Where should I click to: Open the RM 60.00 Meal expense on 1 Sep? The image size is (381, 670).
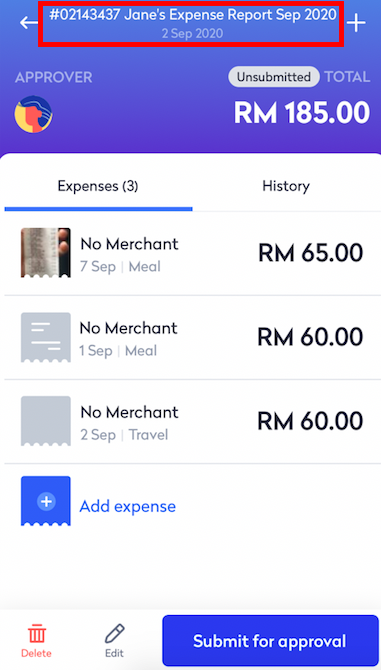click(x=192, y=338)
